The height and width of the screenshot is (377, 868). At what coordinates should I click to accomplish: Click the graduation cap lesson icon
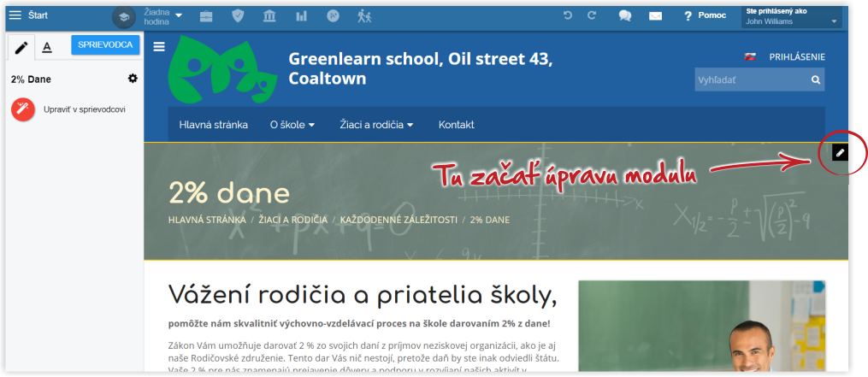point(124,16)
